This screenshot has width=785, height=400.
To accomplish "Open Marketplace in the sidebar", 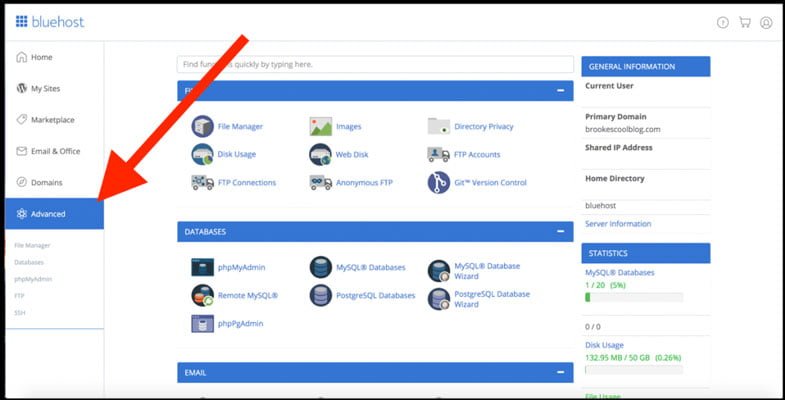I will click(x=54, y=120).
